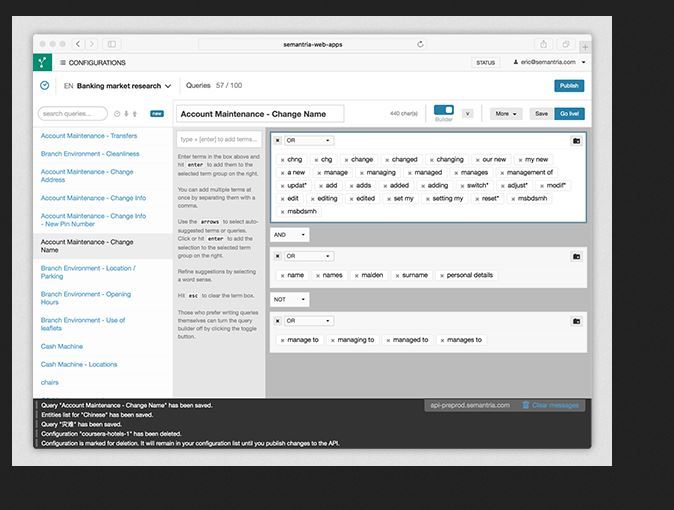
Task: Change the AND connector dropdown
Action: tap(289, 235)
